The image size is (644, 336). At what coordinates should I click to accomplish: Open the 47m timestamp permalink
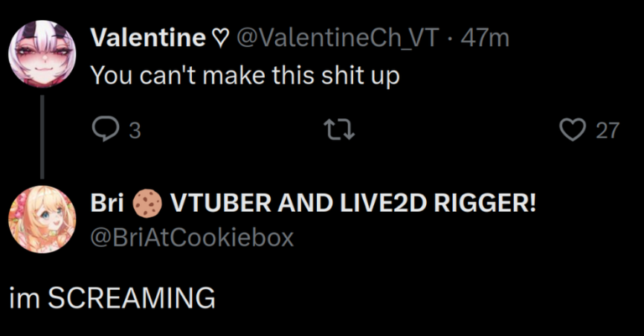point(485,38)
